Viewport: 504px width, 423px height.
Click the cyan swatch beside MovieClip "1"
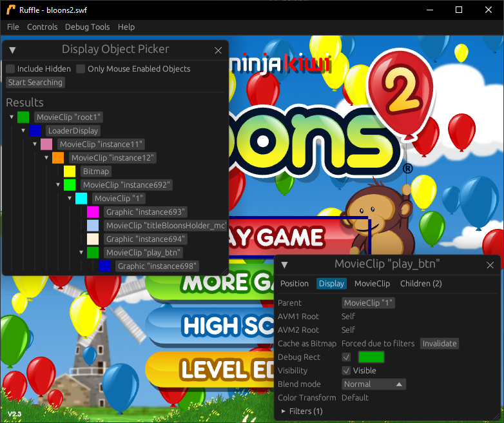tap(81, 199)
